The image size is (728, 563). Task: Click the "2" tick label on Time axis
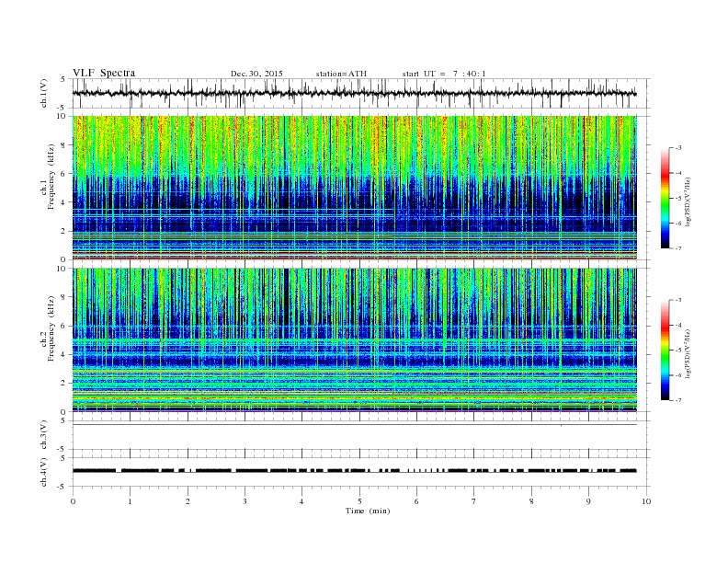point(188,501)
